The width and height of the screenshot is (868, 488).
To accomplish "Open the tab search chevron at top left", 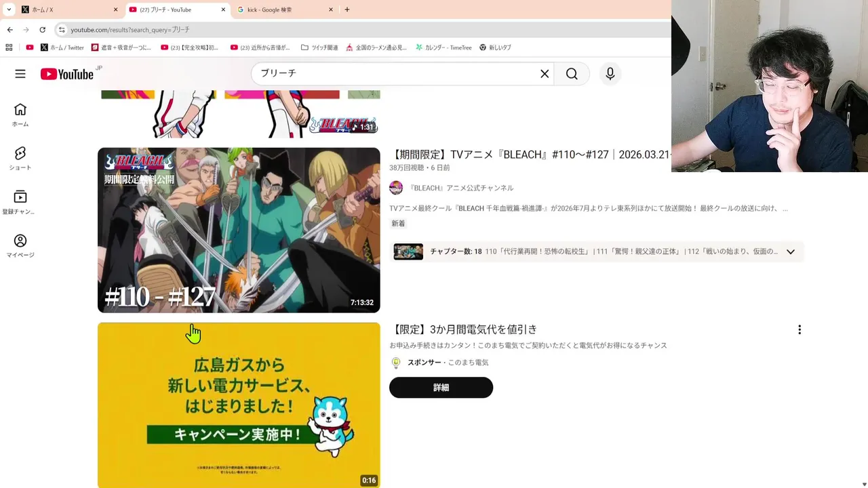I will pos(9,9).
